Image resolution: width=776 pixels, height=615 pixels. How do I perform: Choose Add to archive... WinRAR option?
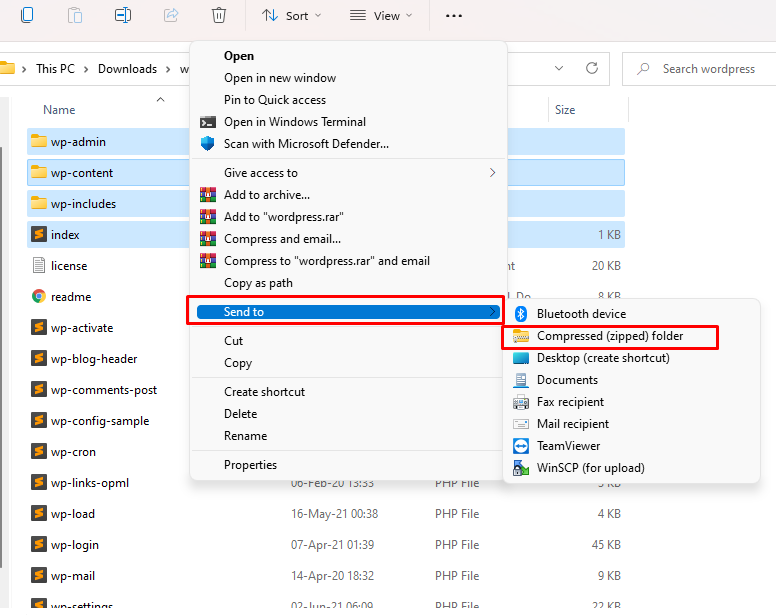tap(348, 195)
